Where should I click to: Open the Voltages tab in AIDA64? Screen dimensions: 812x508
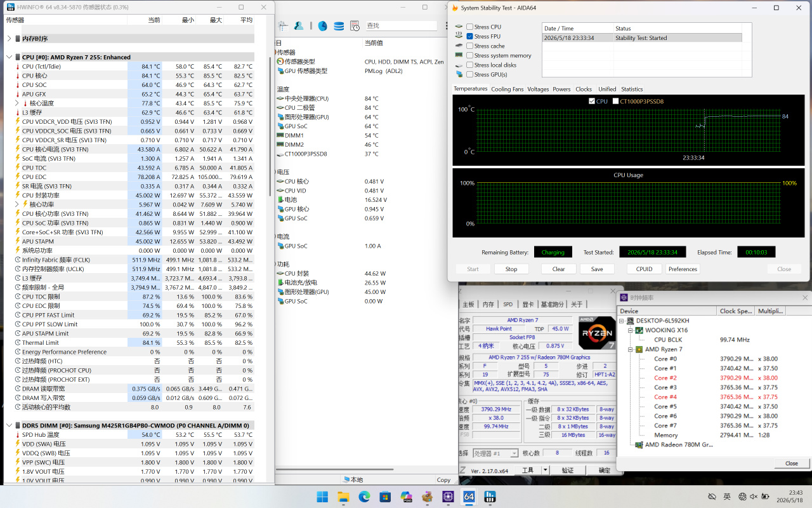(538, 90)
